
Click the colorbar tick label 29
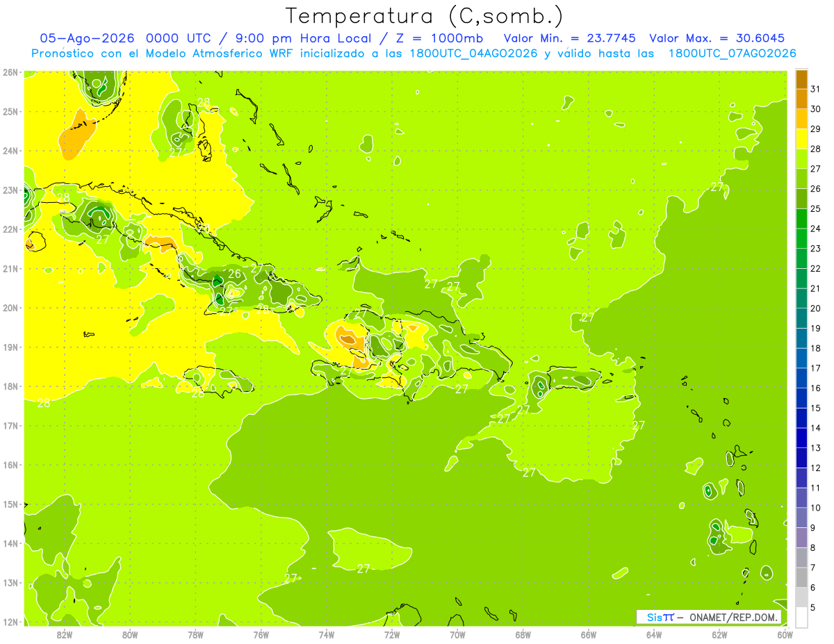(x=816, y=129)
